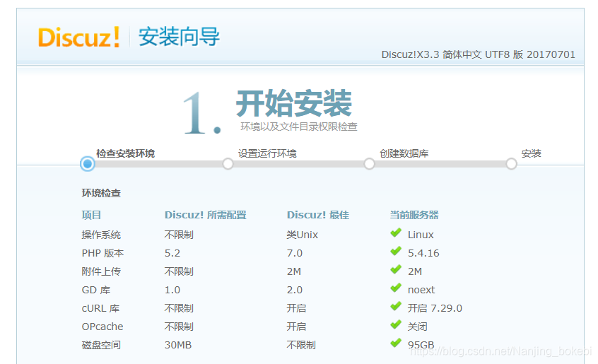The width and height of the screenshot is (598, 364).
Task: Click the Linux current server value
Action: pyautogui.click(x=421, y=235)
